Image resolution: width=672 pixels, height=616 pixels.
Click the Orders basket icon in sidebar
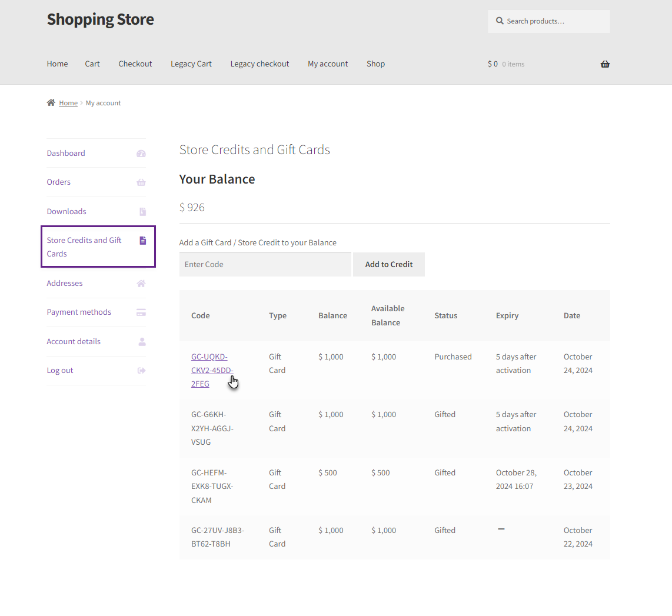click(x=141, y=182)
